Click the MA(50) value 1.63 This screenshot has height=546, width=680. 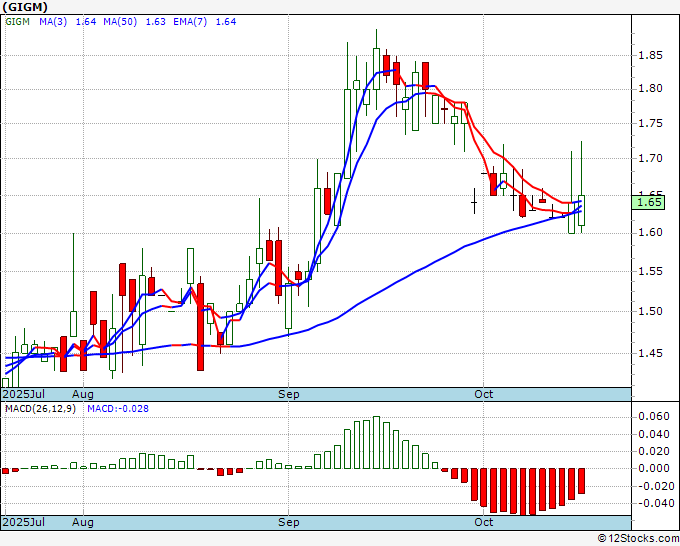155,22
